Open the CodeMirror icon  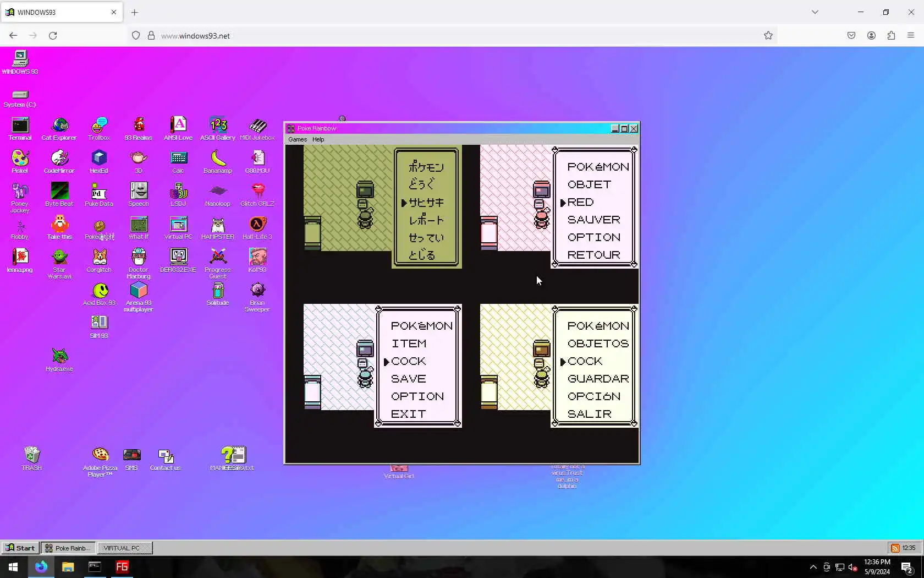point(59,162)
